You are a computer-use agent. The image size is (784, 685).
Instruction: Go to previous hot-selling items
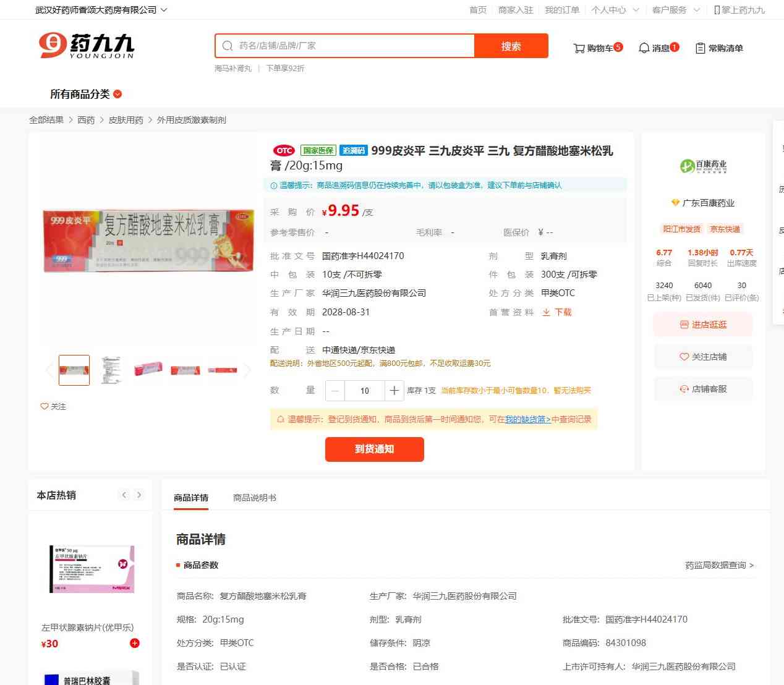(124, 495)
